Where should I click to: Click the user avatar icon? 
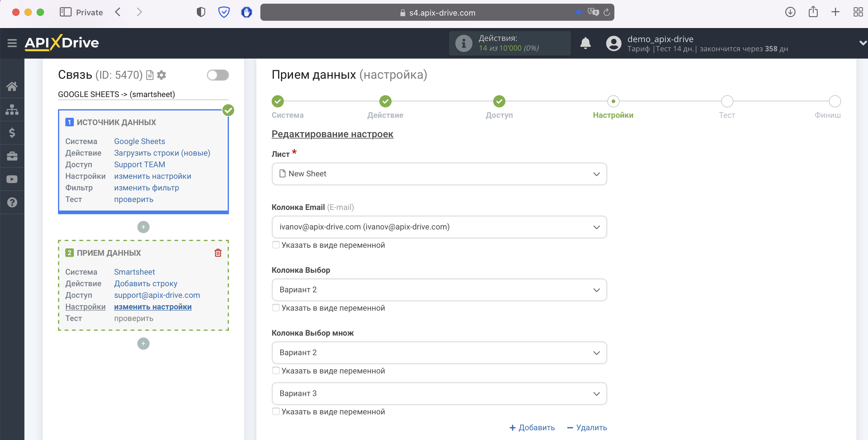[613, 43]
